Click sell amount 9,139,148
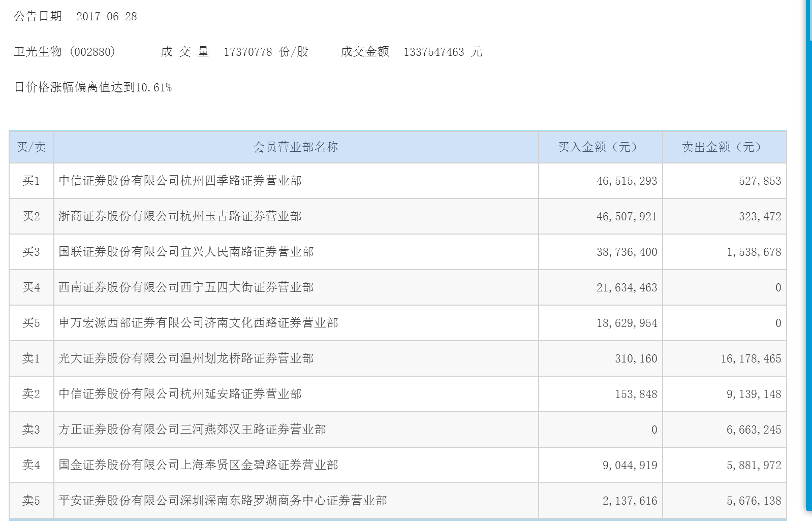812x528 pixels. tap(754, 394)
